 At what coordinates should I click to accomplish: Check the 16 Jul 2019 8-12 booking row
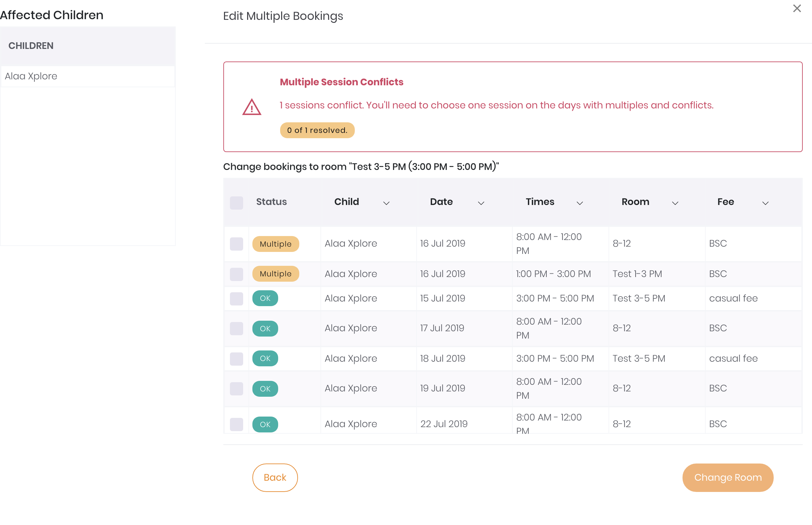[237, 244]
